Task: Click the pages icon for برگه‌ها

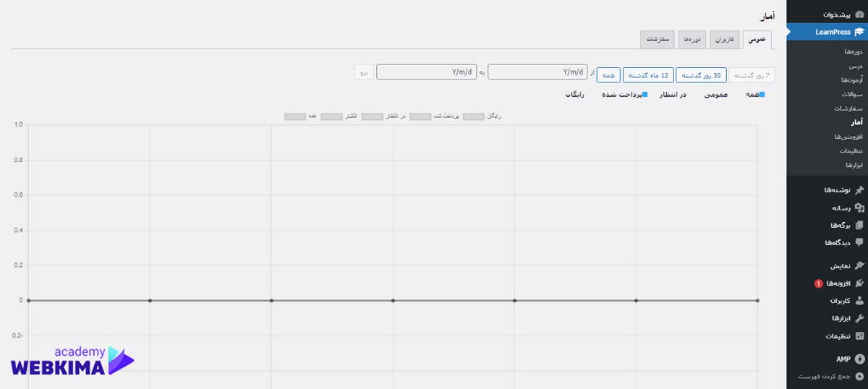Action: pos(859,225)
